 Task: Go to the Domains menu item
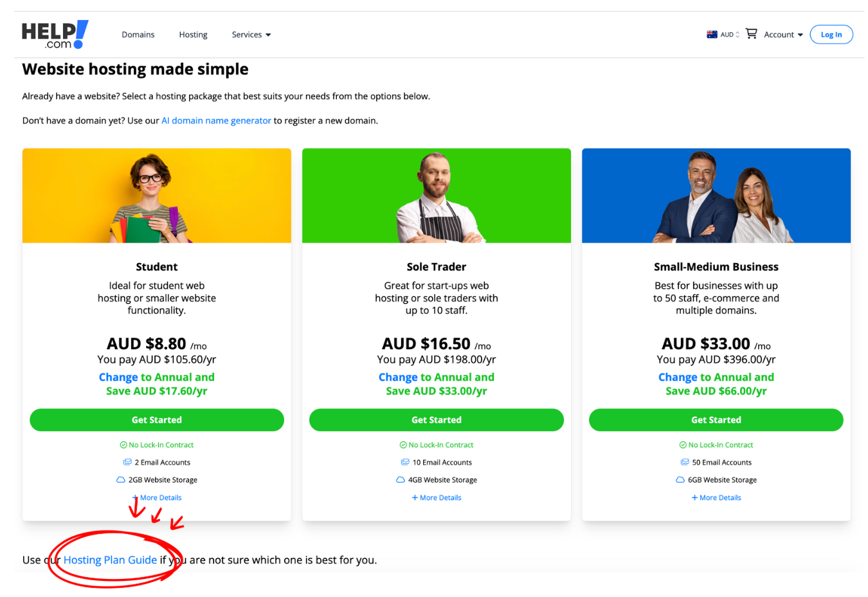pos(138,35)
